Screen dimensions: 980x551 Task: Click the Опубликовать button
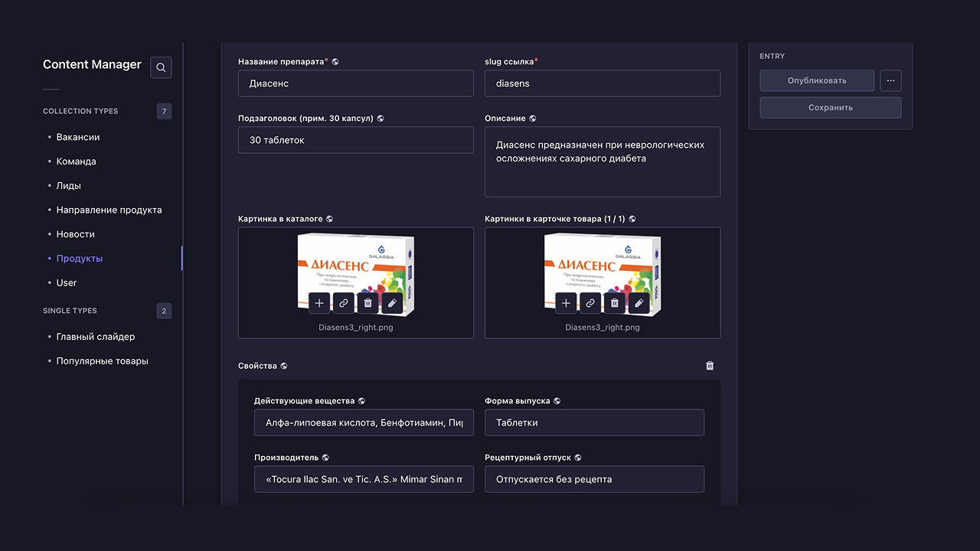pyautogui.click(x=817, y=80)
